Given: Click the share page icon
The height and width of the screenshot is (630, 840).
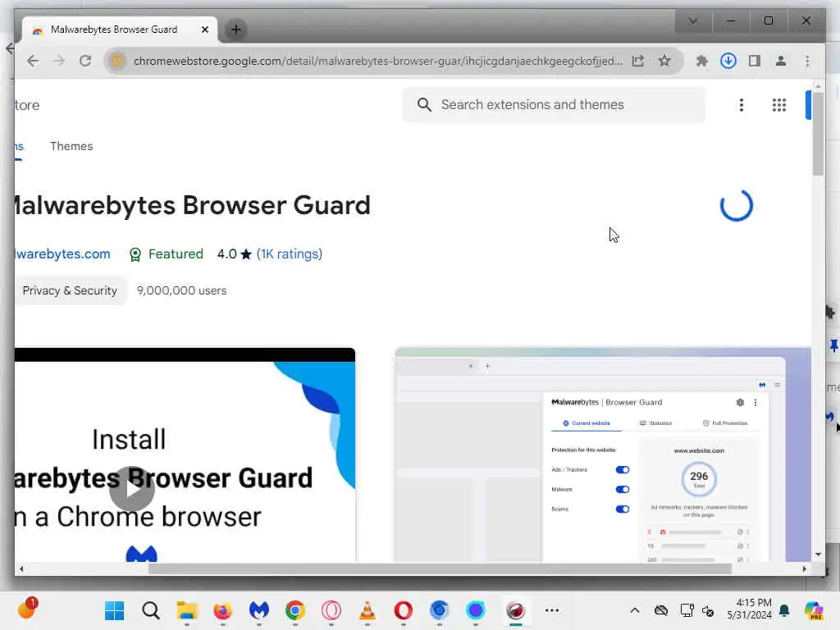Looking at the screenshot, I should 637,61.
